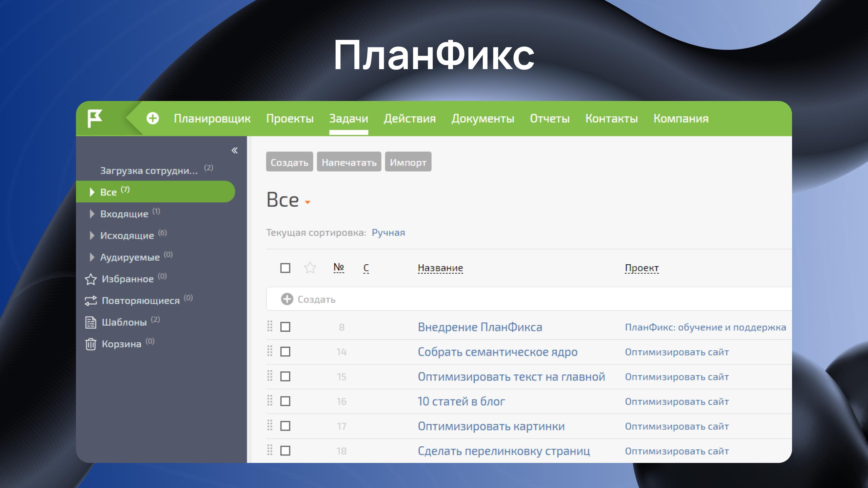
Task: Collapse sidebar with double chevron icon
Action: pos(235,150)
